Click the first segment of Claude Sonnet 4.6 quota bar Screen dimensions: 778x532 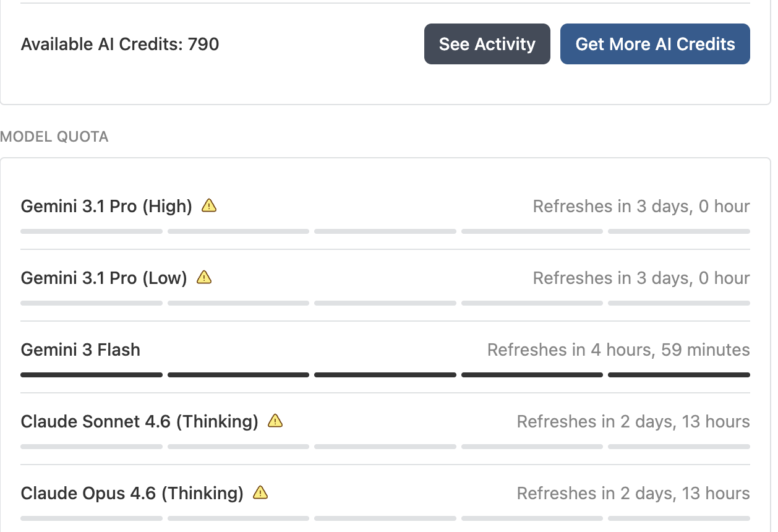tap(92, 447)
